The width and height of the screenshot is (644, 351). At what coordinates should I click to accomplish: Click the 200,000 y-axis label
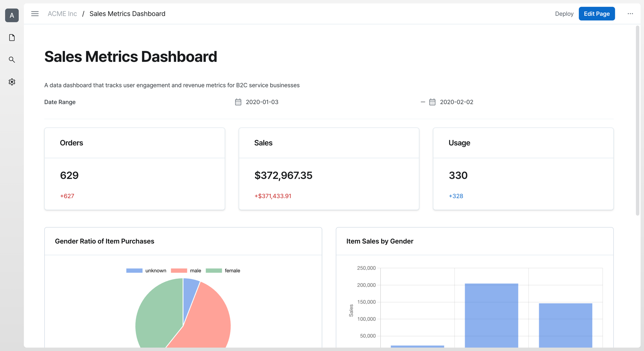pyautogui.click(x=366, y=285)
